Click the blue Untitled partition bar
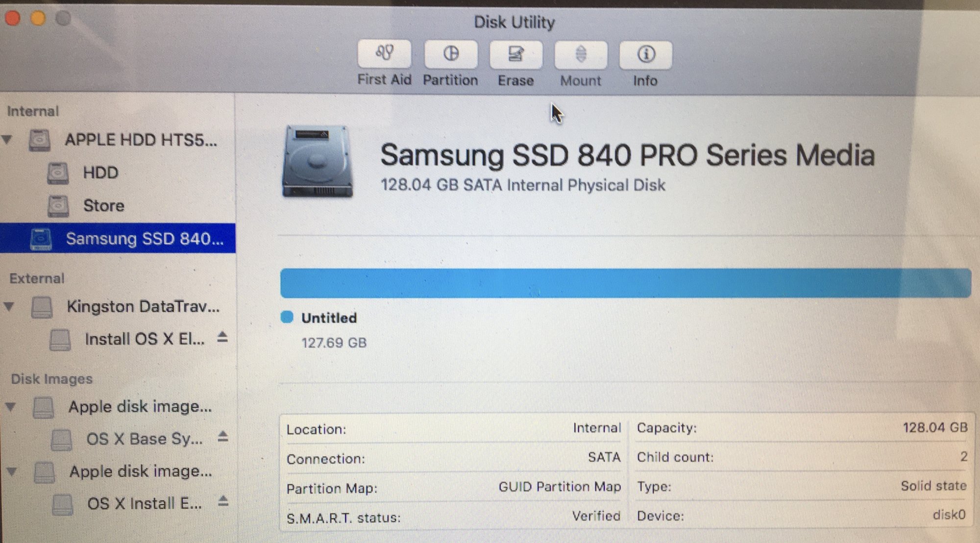Viewport: 980px width, 543px height. [x=625, y=283]
